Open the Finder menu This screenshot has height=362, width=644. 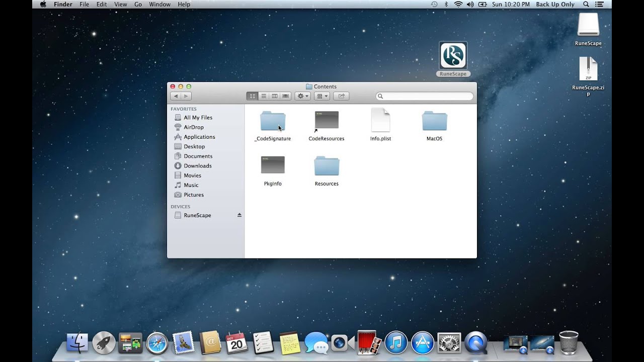tap(63, 4)
